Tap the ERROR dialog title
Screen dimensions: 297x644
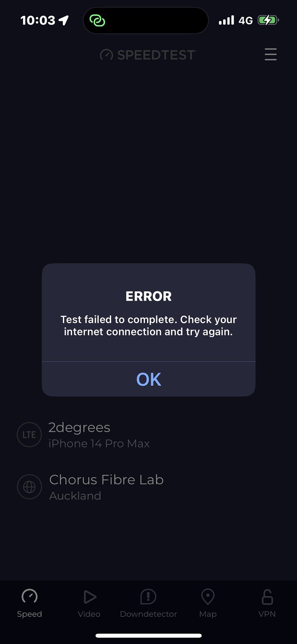149,296
